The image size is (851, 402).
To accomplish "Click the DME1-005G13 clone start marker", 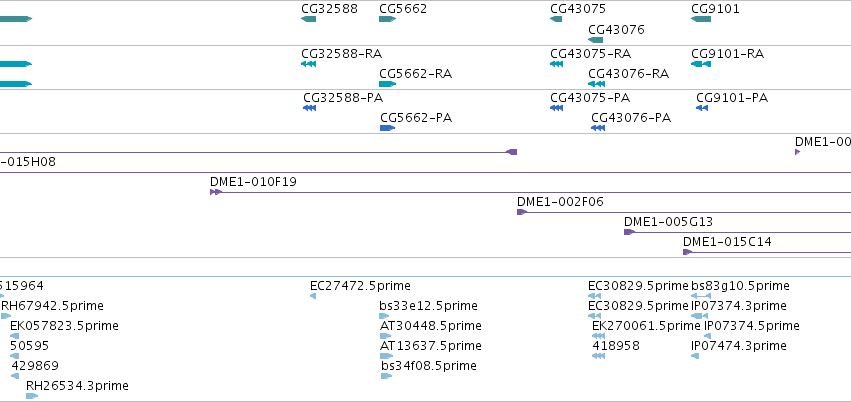I will (x=629, y=232).
